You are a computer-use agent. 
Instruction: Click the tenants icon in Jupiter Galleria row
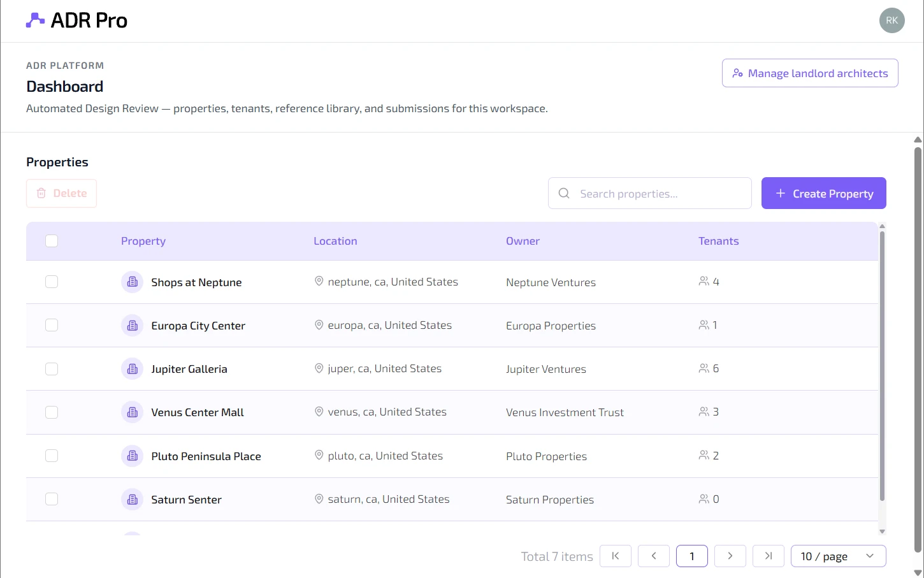(x=704, y=368)
